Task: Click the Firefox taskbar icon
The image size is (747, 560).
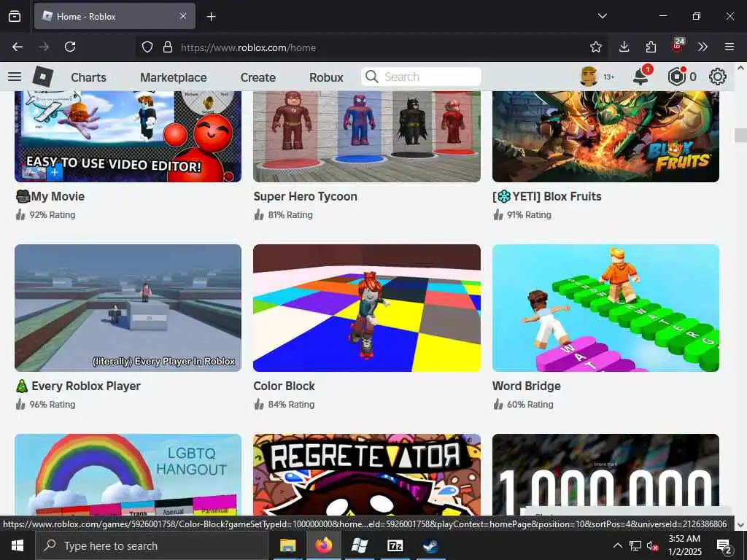Action: (x=323, y=545)
